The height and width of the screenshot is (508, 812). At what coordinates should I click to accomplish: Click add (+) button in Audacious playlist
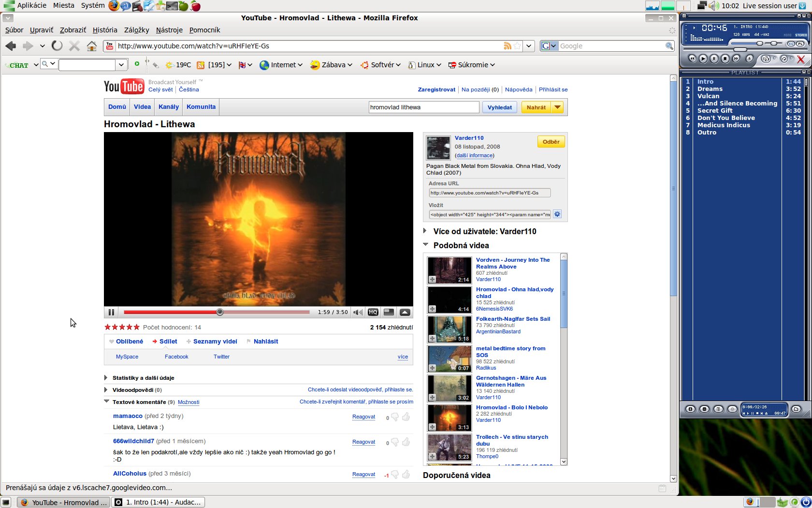[x=690, y=409]
